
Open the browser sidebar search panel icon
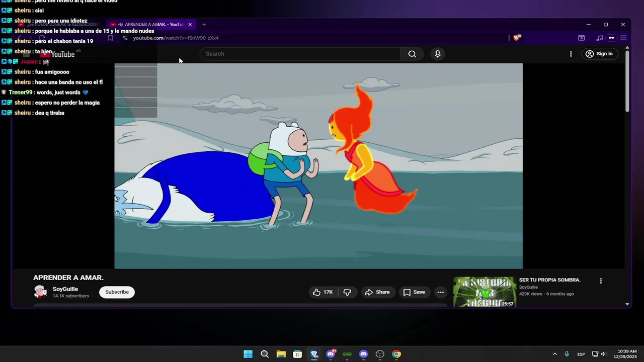tap(582, 38)
